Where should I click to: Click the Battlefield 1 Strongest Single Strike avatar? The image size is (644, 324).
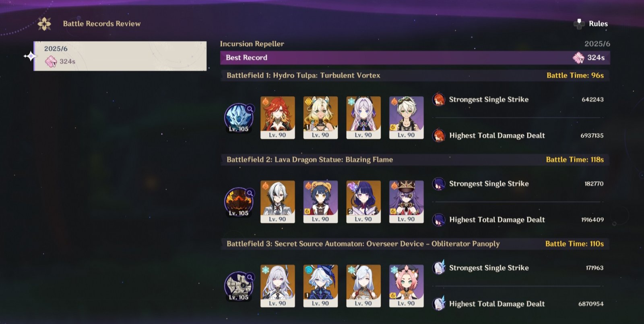439,100
